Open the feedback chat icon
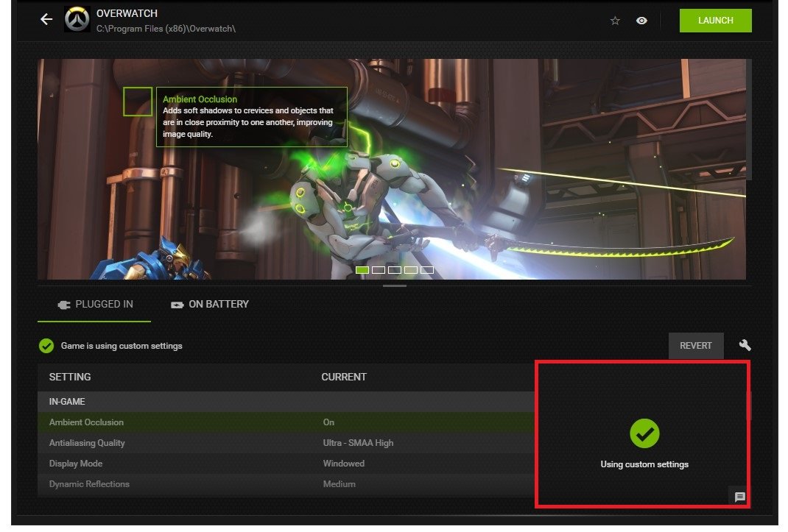Viewport: 788px width, 532px height. click(x=739, y=497)
